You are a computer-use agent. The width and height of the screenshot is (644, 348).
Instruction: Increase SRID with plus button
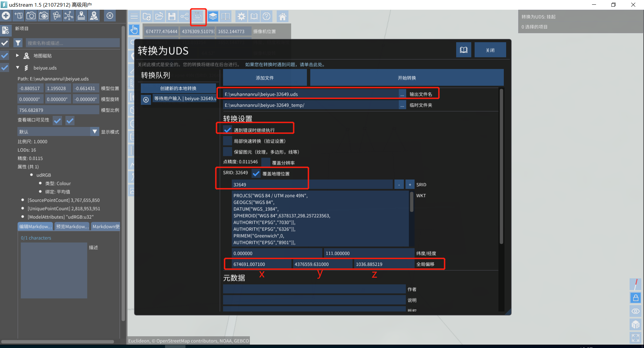point(410,185)
